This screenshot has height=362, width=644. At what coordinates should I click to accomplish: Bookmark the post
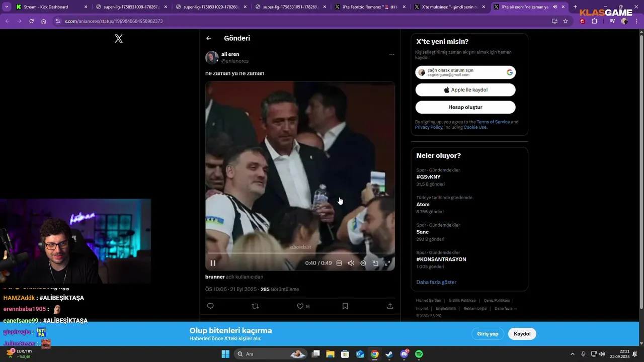coord(345,306)
